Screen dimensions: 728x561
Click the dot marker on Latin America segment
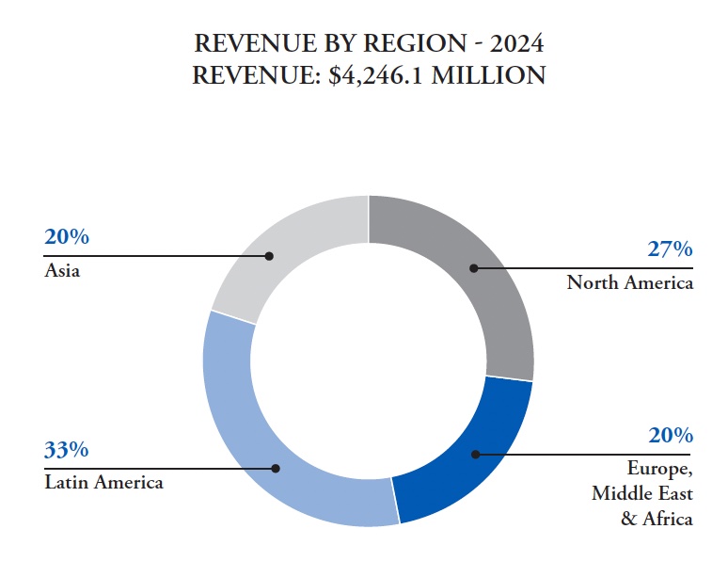[x=276, y=468]
